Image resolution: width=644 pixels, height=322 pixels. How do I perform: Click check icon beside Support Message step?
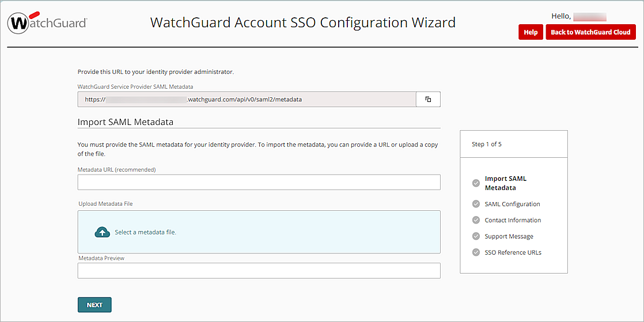(x=476, y=236)
